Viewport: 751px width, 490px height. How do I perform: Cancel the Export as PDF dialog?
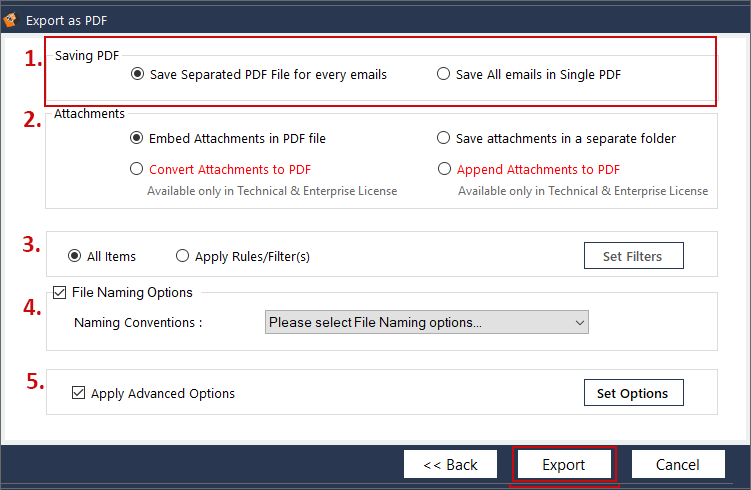(x=677, y=464)
